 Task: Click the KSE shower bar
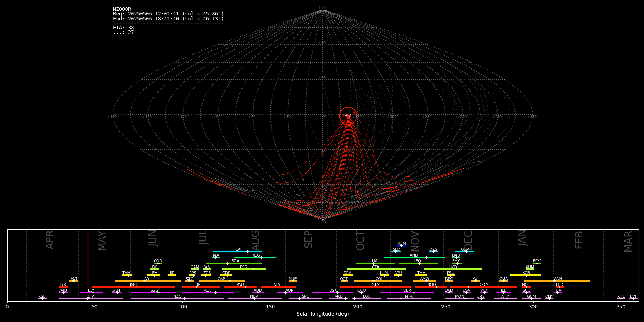[42, 298]
